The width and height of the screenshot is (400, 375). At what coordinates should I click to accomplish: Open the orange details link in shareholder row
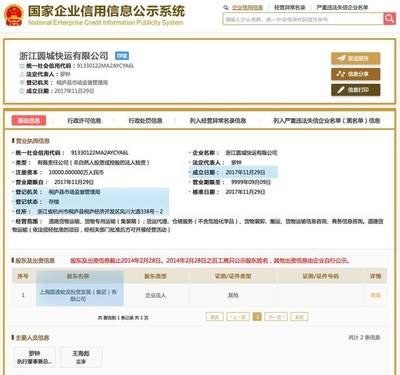(x=375, y=295)
